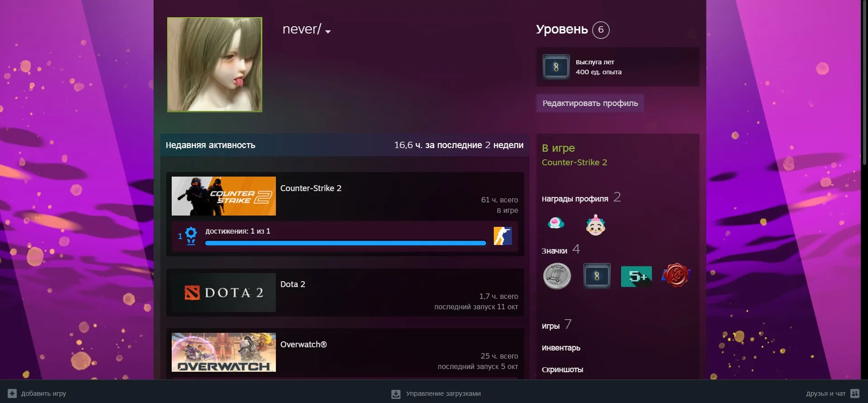Click the Недавняя активность header
The image size is (868, 403).
[211, 145]
